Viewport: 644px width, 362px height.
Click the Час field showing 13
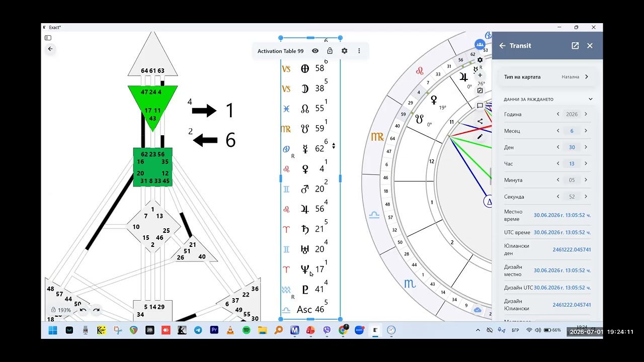point(572,163)
